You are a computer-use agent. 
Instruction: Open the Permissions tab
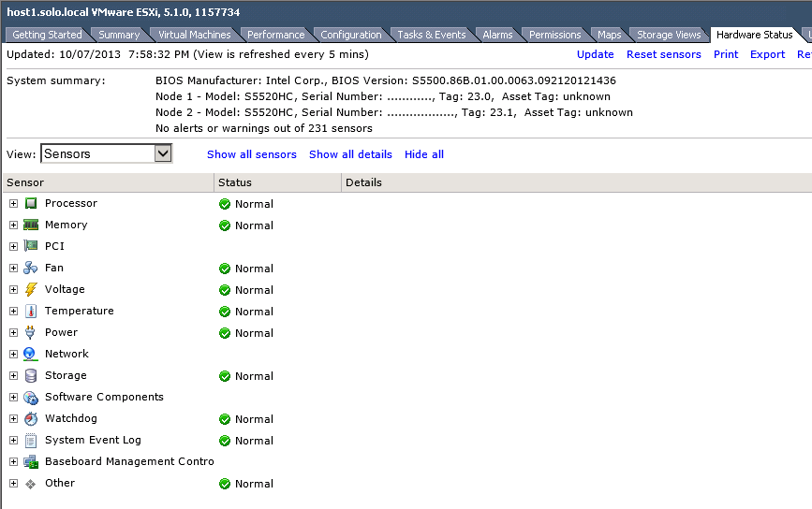point(554,35)
